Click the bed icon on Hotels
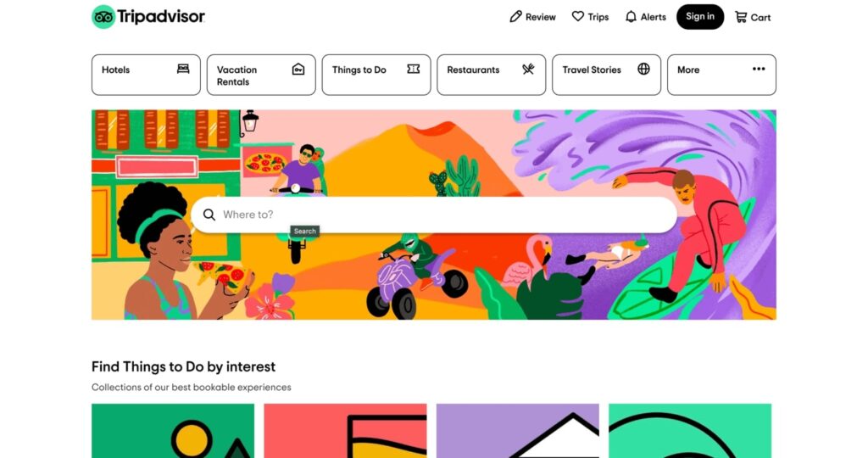Screen dimensions: 868x458 [x=183, y=69]
